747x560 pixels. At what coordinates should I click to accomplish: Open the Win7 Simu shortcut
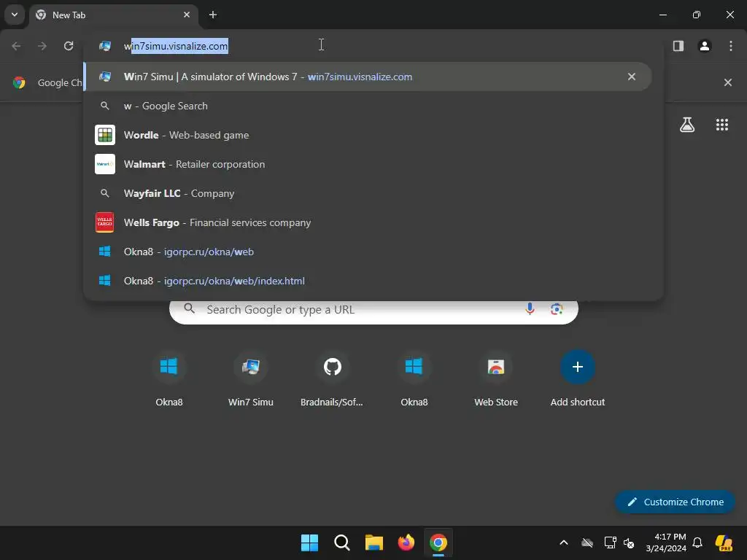tap(251, 379)
